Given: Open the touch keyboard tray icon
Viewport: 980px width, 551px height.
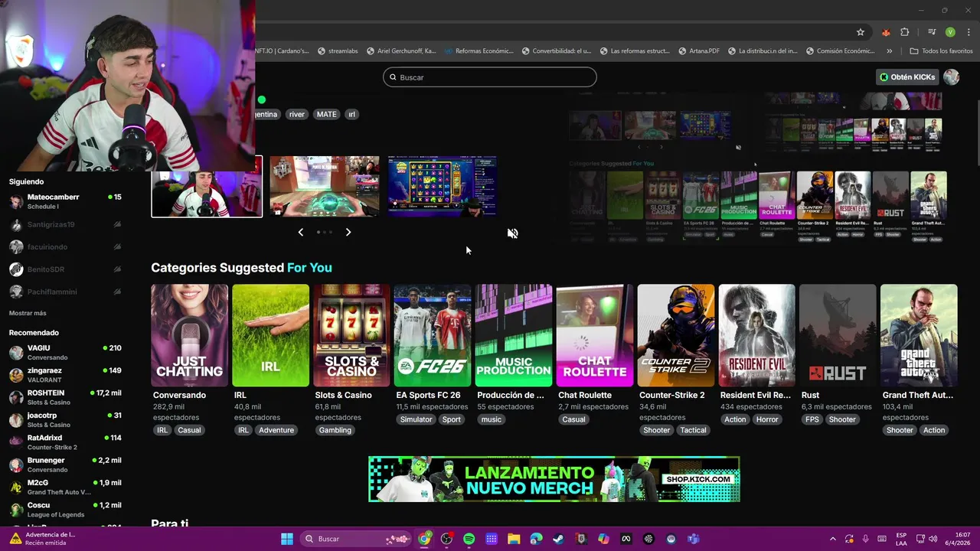Looking at the screenshot, I should pos(882,539).
